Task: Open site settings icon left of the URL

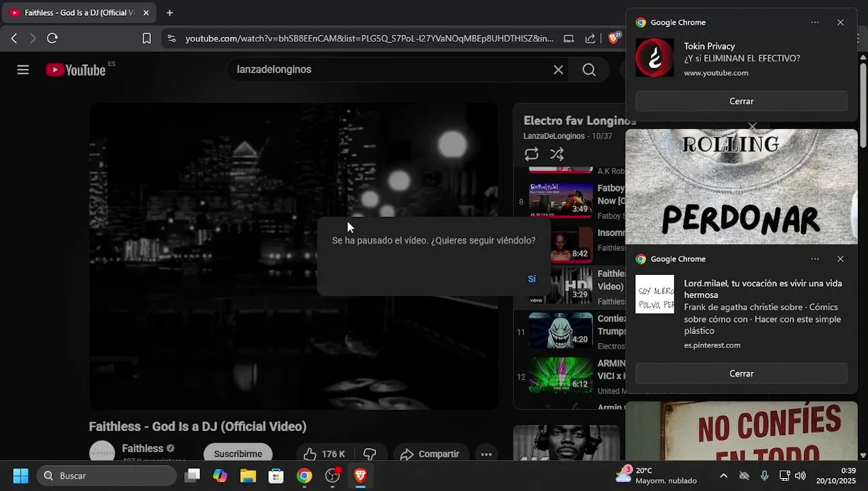Action: (x=171, y=39)
